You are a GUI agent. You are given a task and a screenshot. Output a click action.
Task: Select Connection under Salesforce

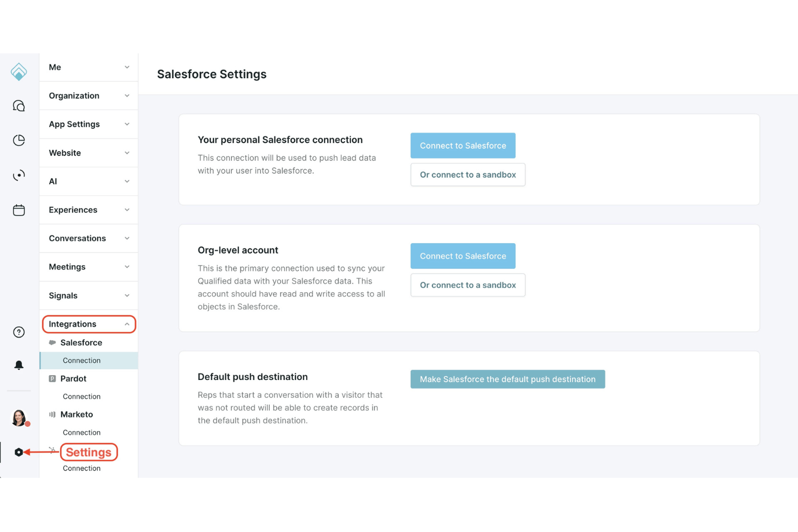click(x=89, y=361)
